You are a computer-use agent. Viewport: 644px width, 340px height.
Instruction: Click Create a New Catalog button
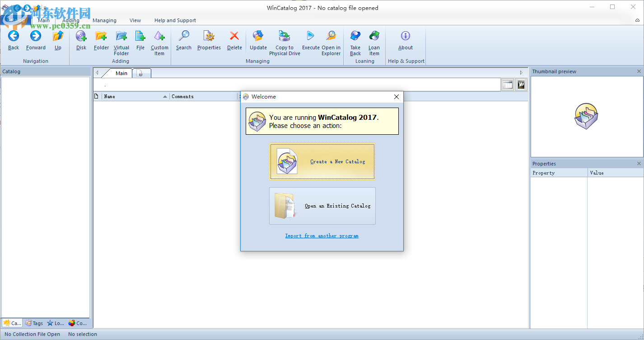(x=322, y=161)
